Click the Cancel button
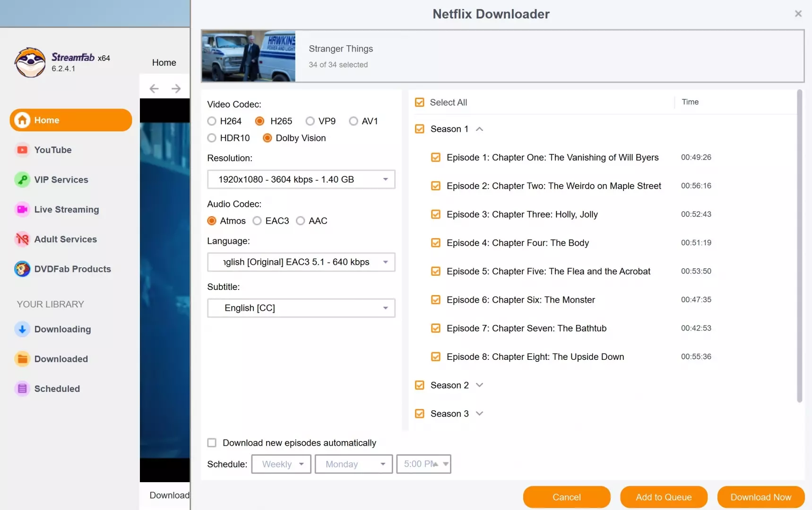 [x=567, y=497]
